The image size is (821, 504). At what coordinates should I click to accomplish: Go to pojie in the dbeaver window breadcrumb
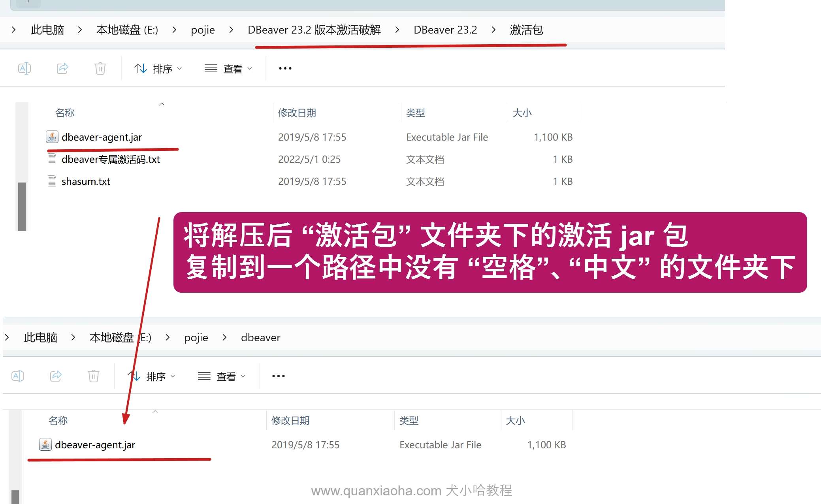(x=196, y=338)
